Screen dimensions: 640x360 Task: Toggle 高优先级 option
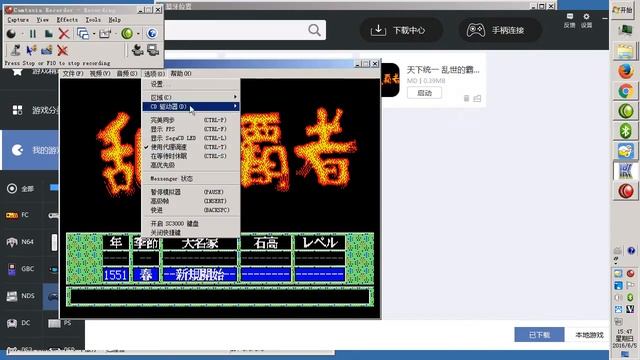coord(191,165)
